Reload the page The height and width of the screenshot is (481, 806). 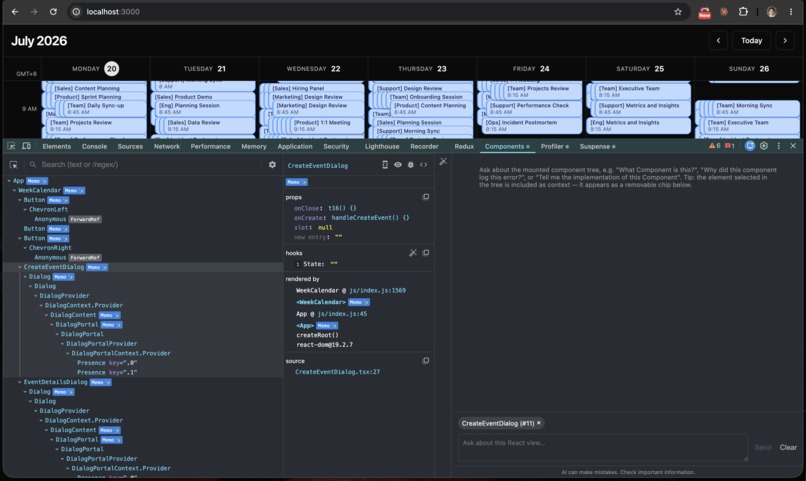53,12
